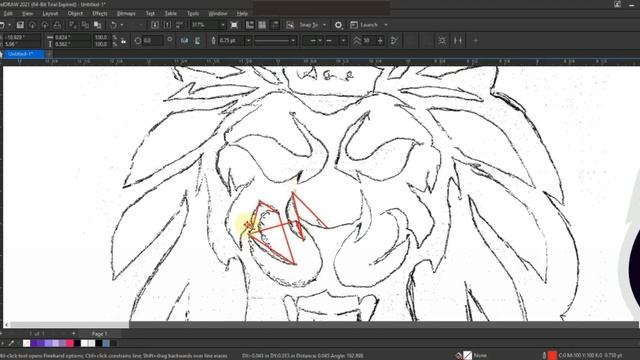Click the Quick customize plus icon
Screen dimensions: 640x360
[x=476, y=40]
